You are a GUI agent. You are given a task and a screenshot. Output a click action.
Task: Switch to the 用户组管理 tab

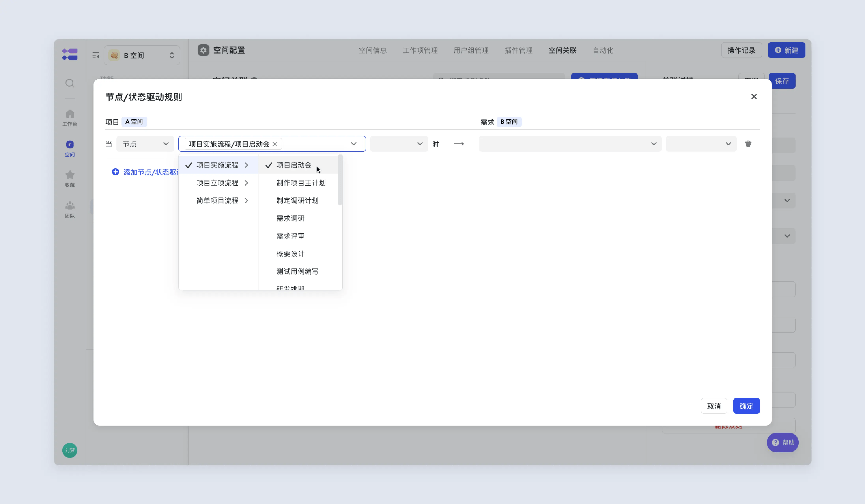pyautogui.click(x=471, y=50)
